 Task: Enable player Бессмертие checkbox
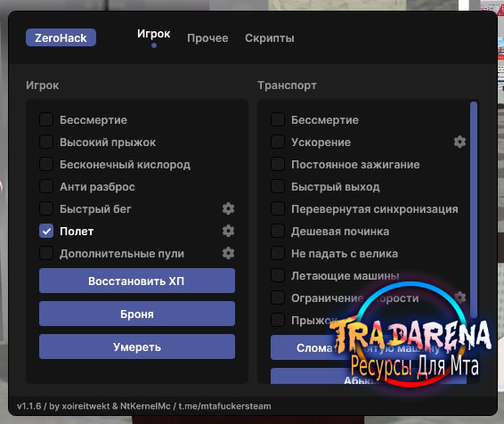46,119
